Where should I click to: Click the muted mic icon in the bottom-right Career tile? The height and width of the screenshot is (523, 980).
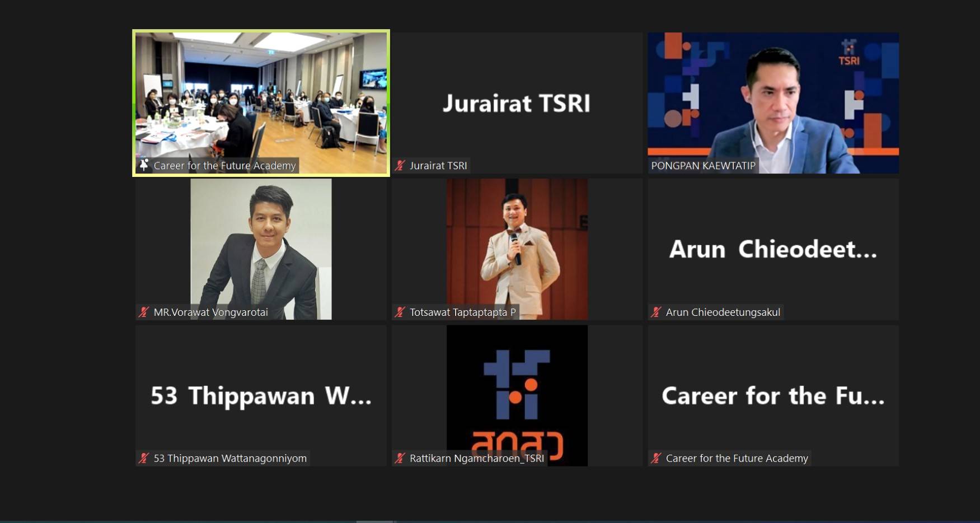(656, 459)
